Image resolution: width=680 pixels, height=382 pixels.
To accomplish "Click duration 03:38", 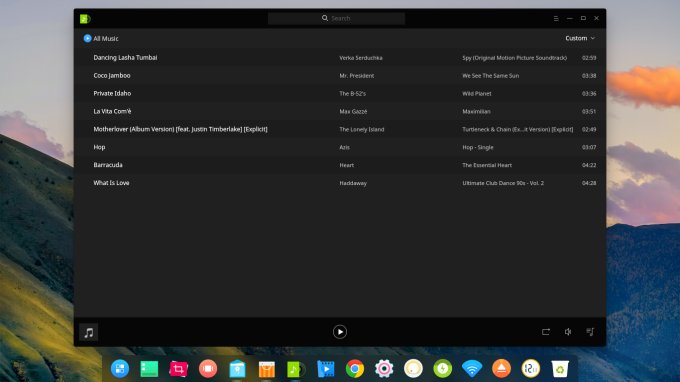I will click(589, 75).
